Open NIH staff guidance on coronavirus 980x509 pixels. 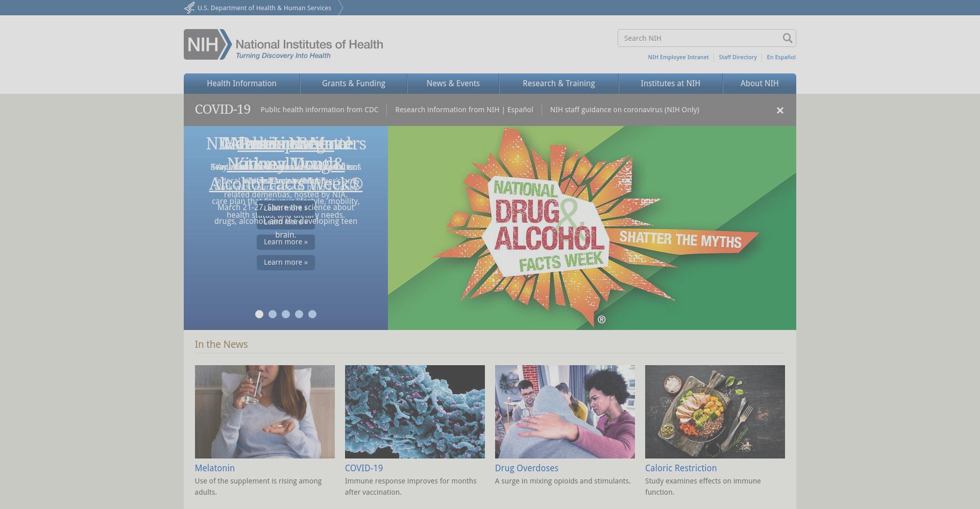(x=625, y=110)
